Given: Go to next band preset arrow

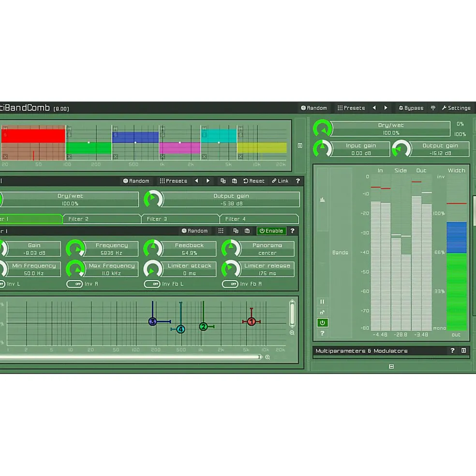Looking at the screenshot, I should coord(208,181).
